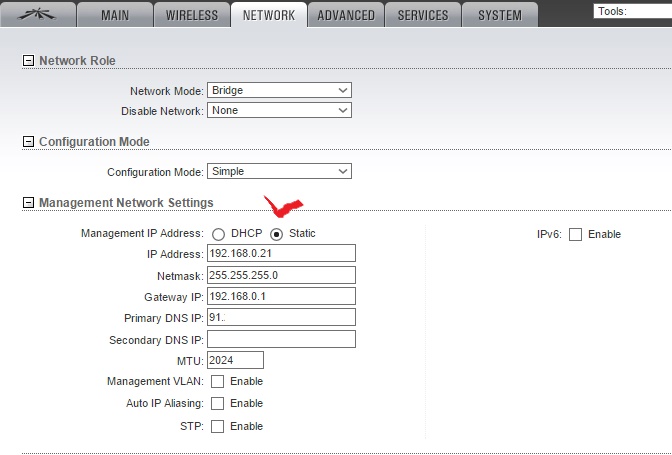
Task: Enable the IPv6 checkbox
Action: (x=575, y=234)
